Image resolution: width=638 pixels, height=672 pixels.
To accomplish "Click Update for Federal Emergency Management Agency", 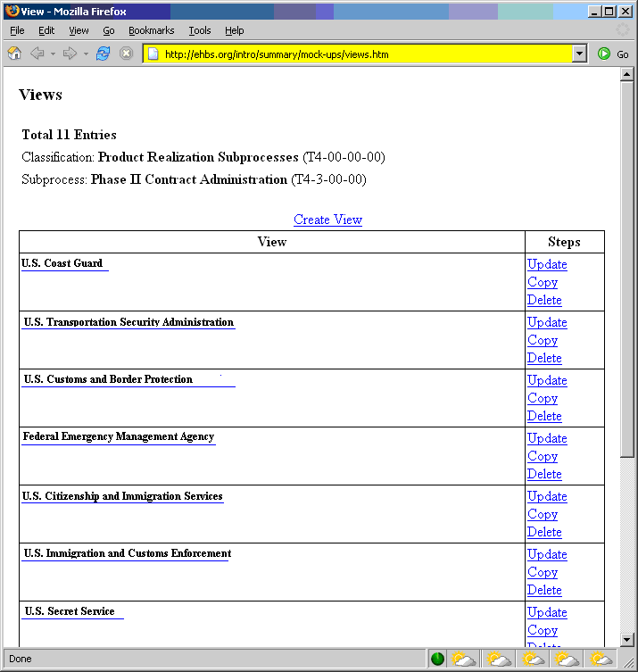I will pyautogui.click(x=547, y=438).
